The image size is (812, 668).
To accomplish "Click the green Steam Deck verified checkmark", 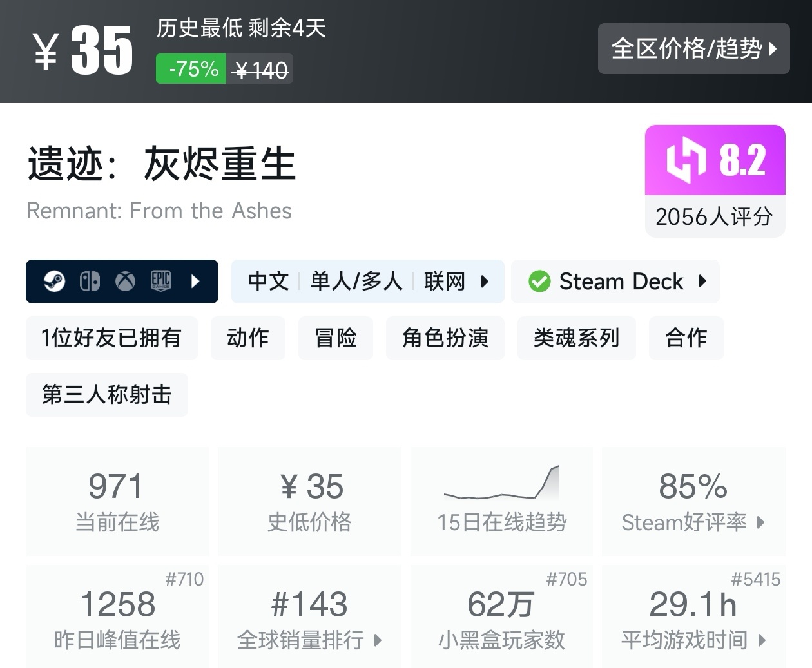I will click(539, 282).
